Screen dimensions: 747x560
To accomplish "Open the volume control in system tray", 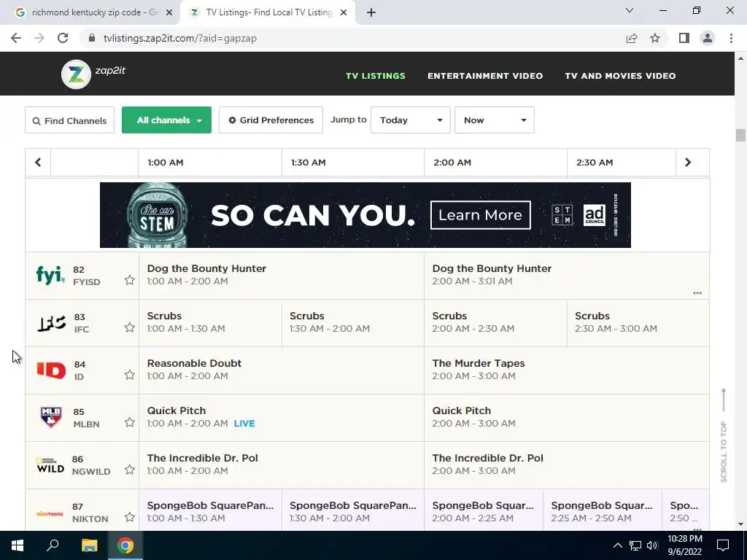I will coord(652,545).
